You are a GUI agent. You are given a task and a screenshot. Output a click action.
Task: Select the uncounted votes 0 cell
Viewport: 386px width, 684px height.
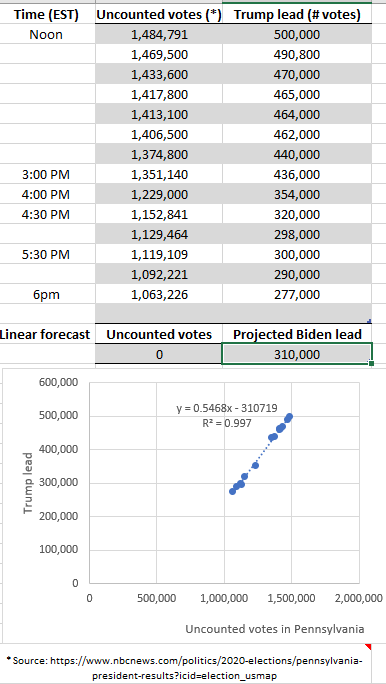(159, 355)
